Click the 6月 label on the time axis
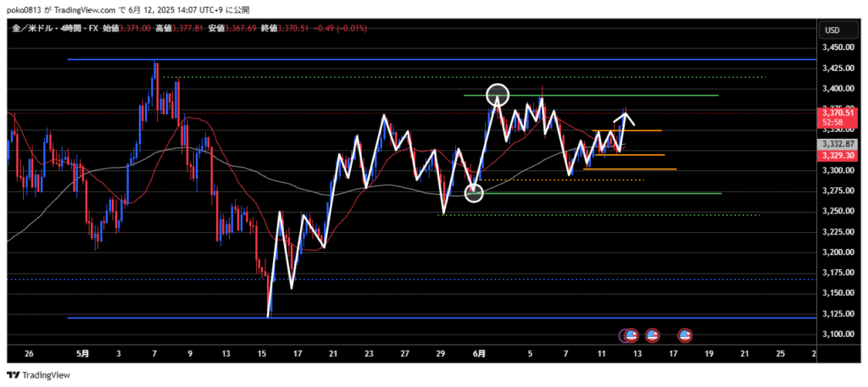Image resolution: width=868 pixels, height=387 pixels. coord(480,352)
